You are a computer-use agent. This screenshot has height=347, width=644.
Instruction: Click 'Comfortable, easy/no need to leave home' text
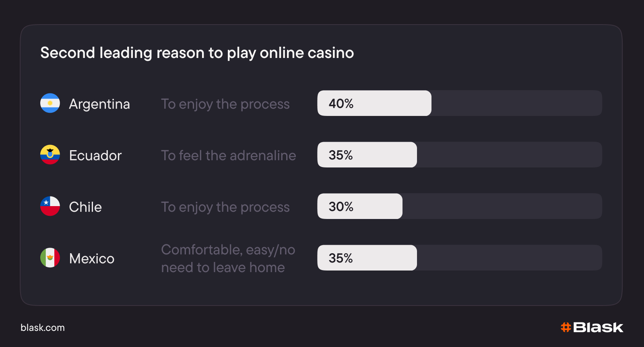[228, 258]
